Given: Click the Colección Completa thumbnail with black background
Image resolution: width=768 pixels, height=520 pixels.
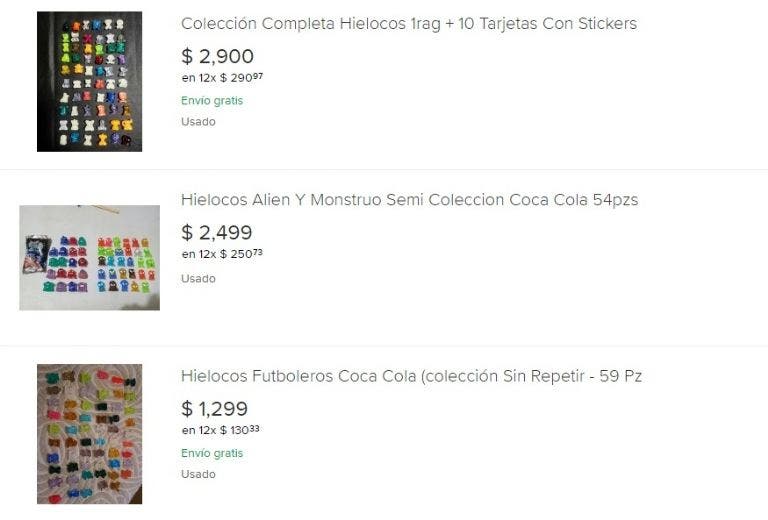Looking at the screenshot, I should click(x=89, y=82).
